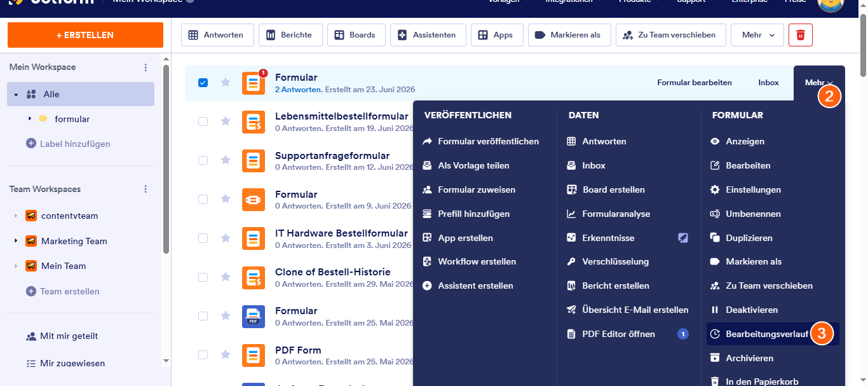Expand the Marketing Team workspace
868x386 pixels.
click(x=16, y=241)
